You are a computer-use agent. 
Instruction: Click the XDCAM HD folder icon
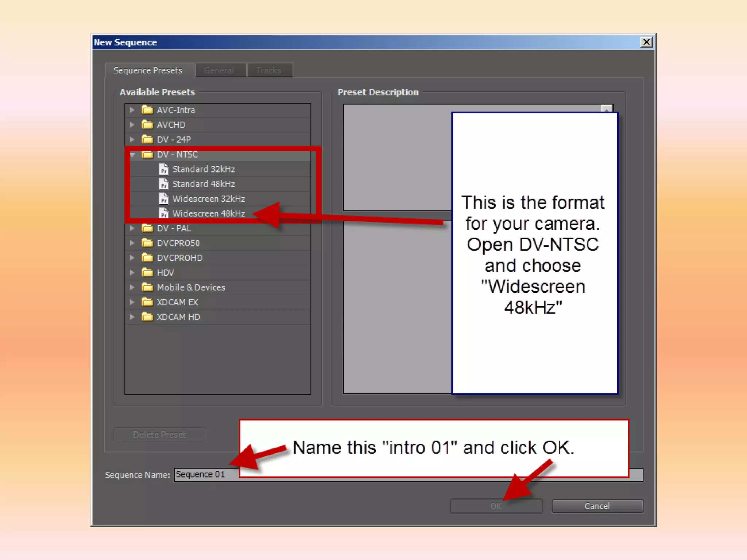tap(147, 317)
